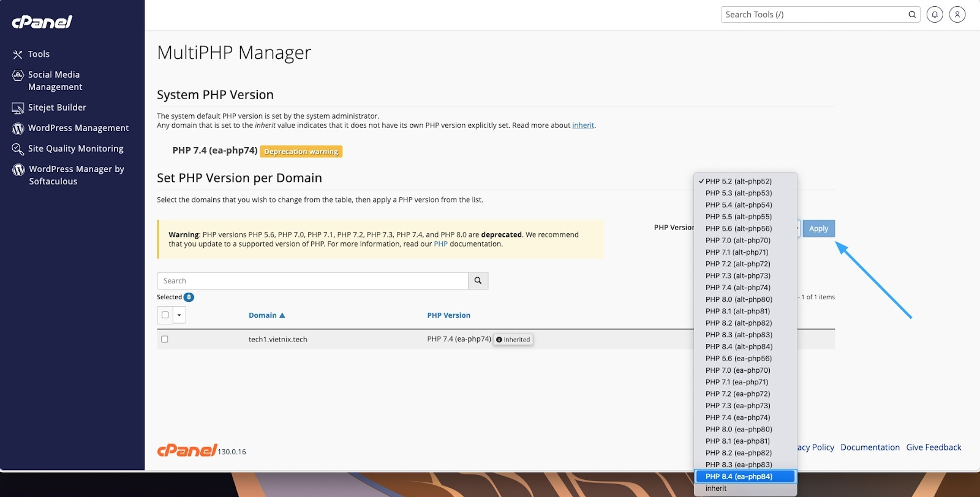Click the search magnifier in Search Tools
The width and height of the screenshot is (980, 497).
point(912,15)
